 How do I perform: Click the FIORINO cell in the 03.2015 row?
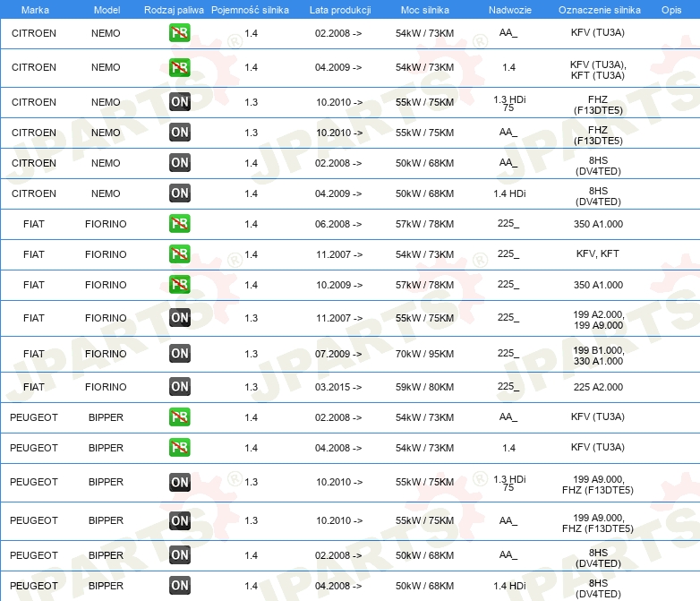coord(106,387)
